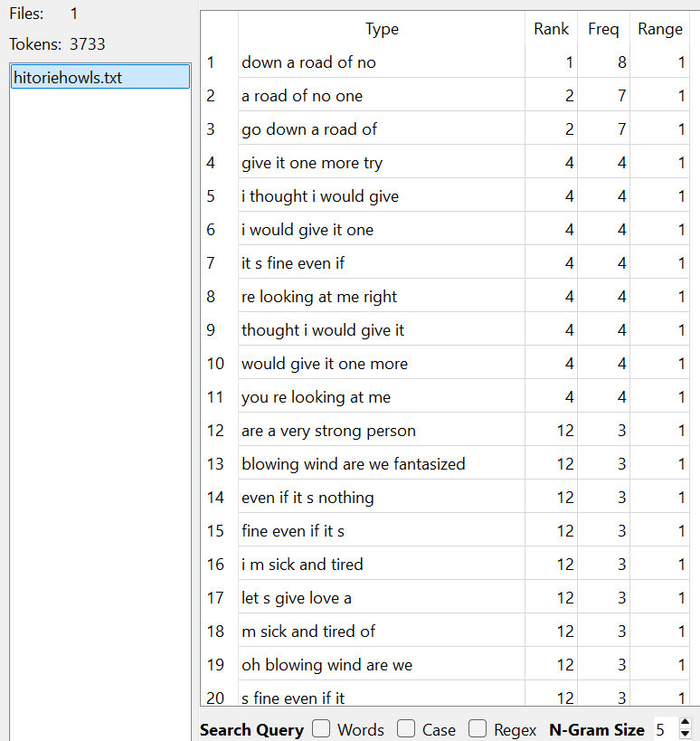Click "are a very strong person" entry
Viewport: 700px width, 741px height.
point(328,431)
